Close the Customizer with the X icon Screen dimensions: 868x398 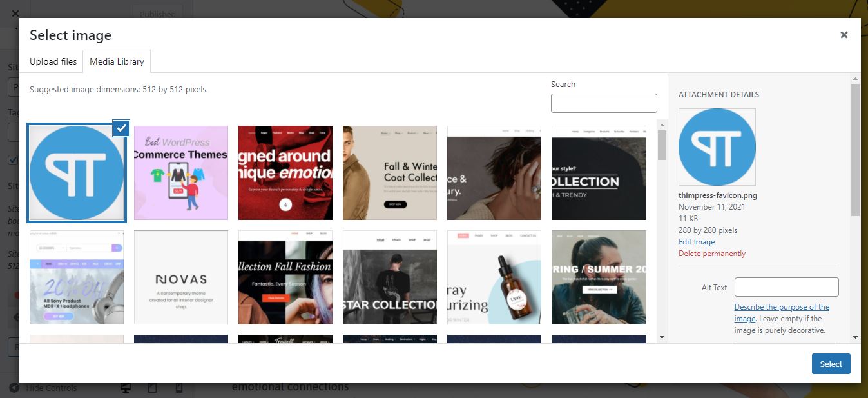pyautogui.click(x=15, y=13)
